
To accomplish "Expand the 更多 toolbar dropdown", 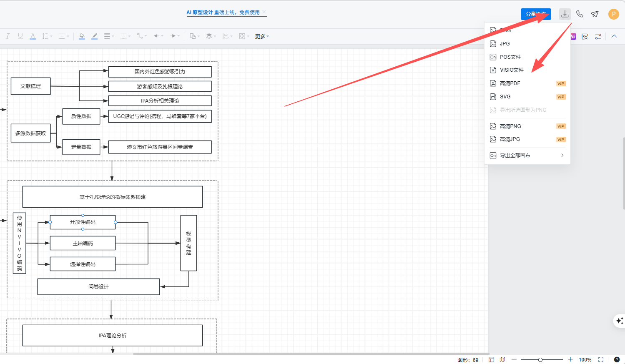I will [262, 37].
